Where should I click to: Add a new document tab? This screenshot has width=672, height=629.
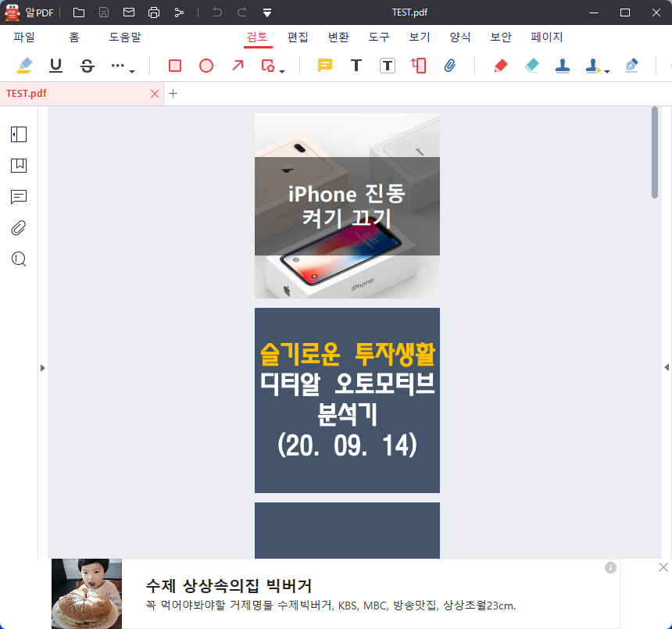173,94
